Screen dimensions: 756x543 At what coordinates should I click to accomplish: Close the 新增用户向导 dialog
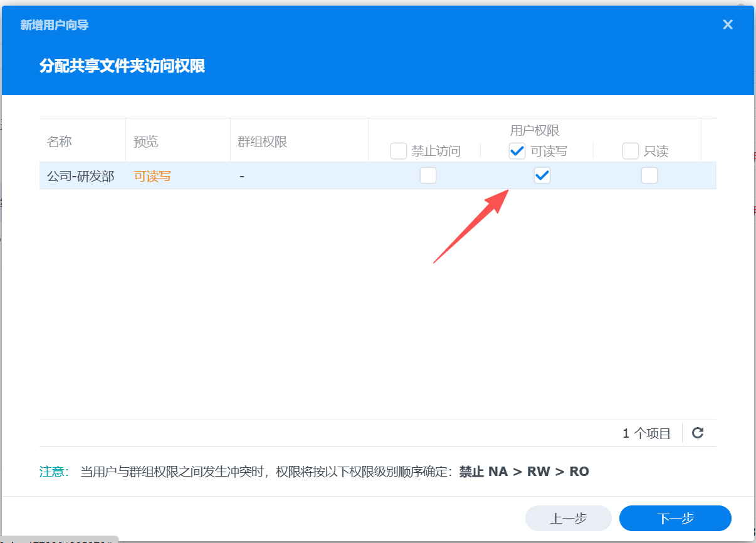[x=727, y=24]
